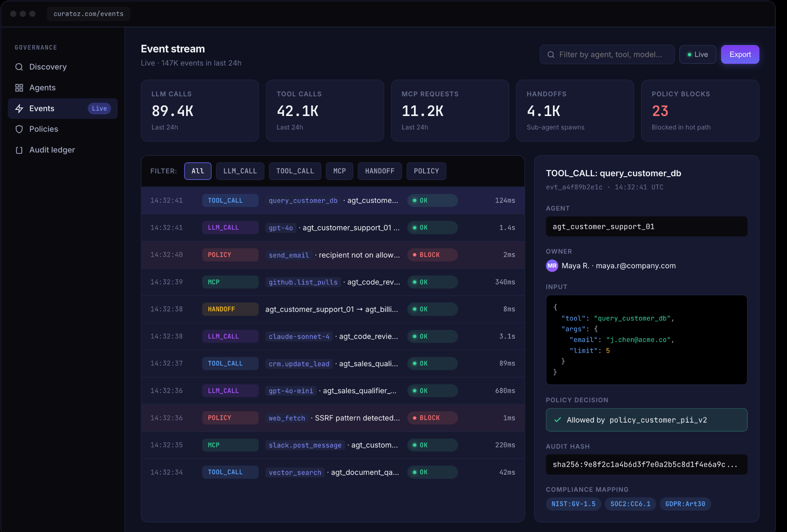This screenshot has width=787, height=532.
Task: Focus the Filter by agent, tool, model field
Action: [607, 55]
